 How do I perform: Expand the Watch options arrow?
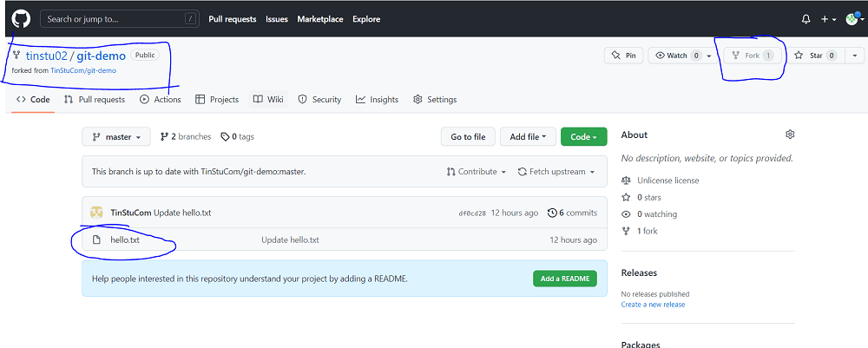(x=709, y=56)
